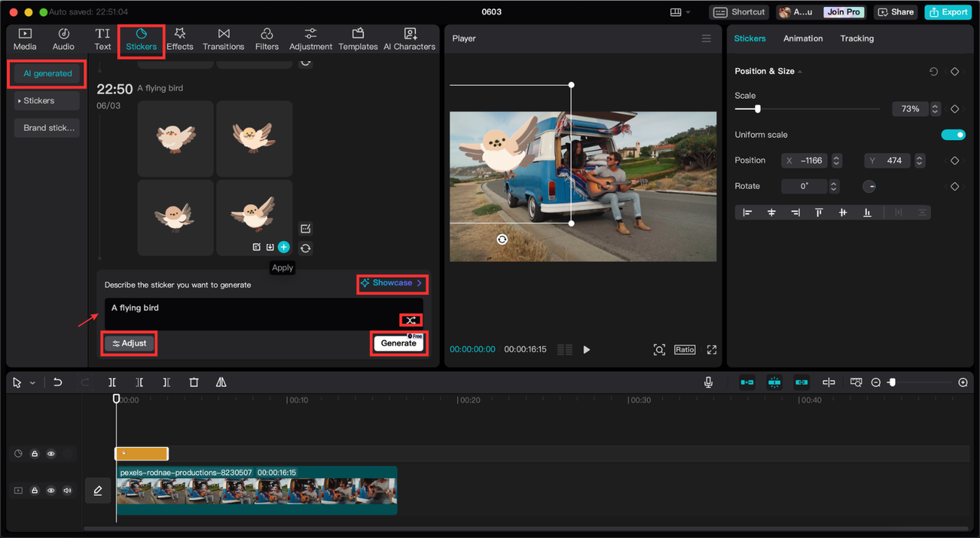Click the Generate button
This screenshot has height=538, width=980.
[398, 343]
